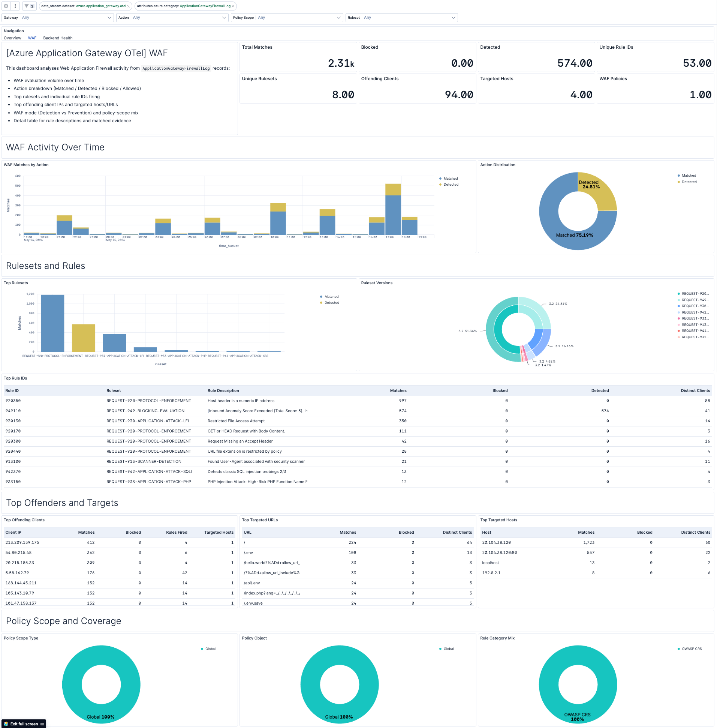Image resolution: width=717 pixels, height=728 pixels.
Task: Sort by Rule ID column header
Action: coord(12,391)
